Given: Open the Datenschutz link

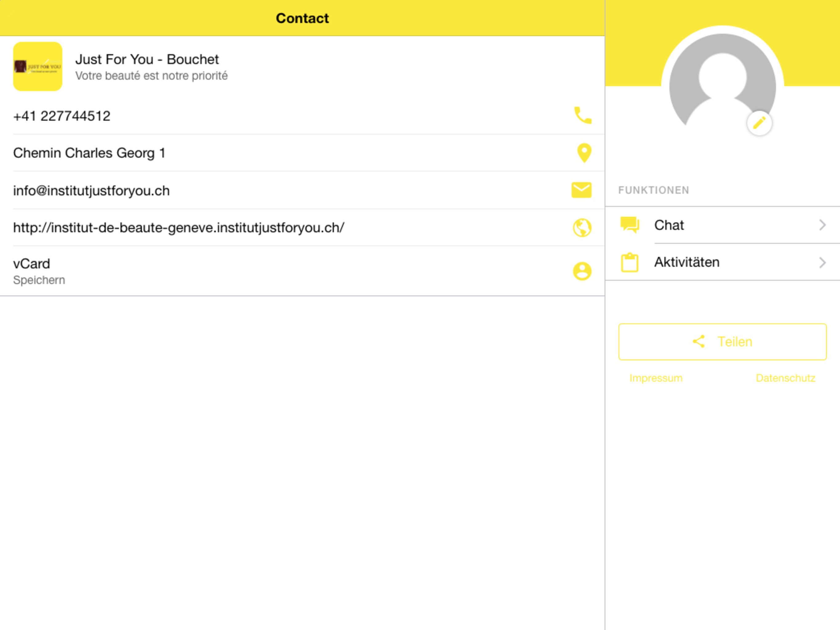Looking at the screenshot, I should tap(785, 378).
